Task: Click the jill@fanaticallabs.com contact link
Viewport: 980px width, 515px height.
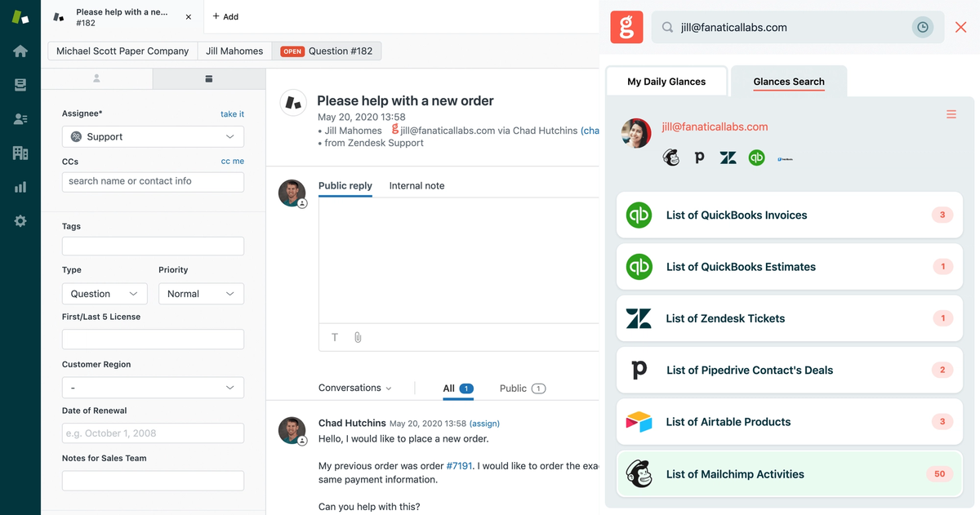Action: tap(715, 127)
